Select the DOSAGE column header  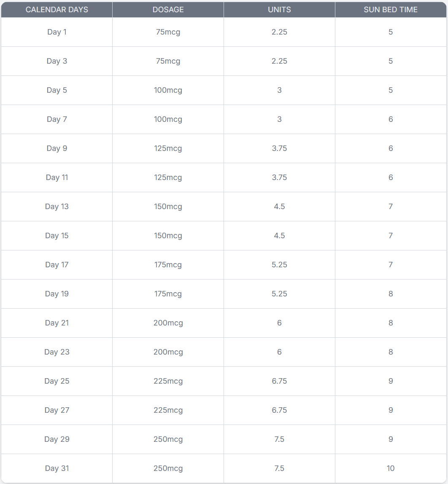[x=168, y=9]
